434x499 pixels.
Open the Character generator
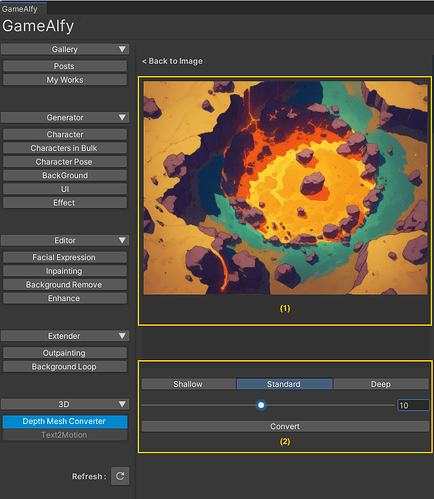(x=65, y=134)
